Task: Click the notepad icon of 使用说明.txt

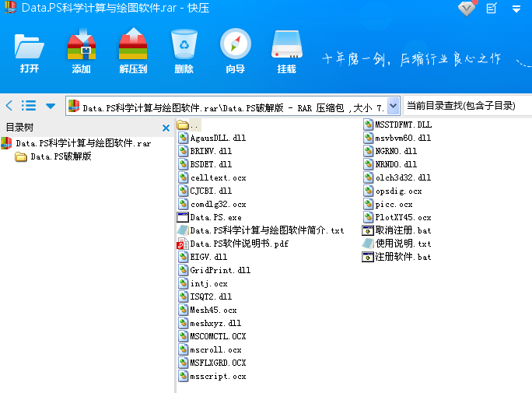Action: (x=368, y=244)
